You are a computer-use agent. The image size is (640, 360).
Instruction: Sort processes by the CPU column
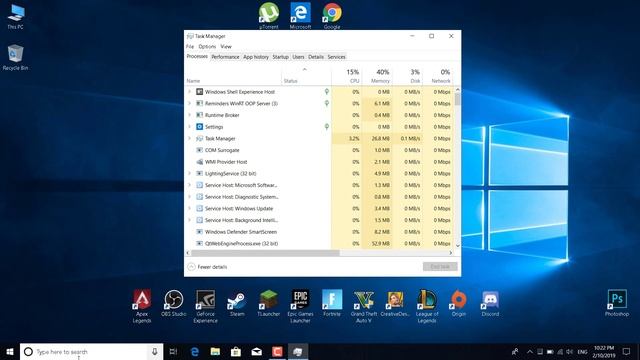tap(347, 76)
